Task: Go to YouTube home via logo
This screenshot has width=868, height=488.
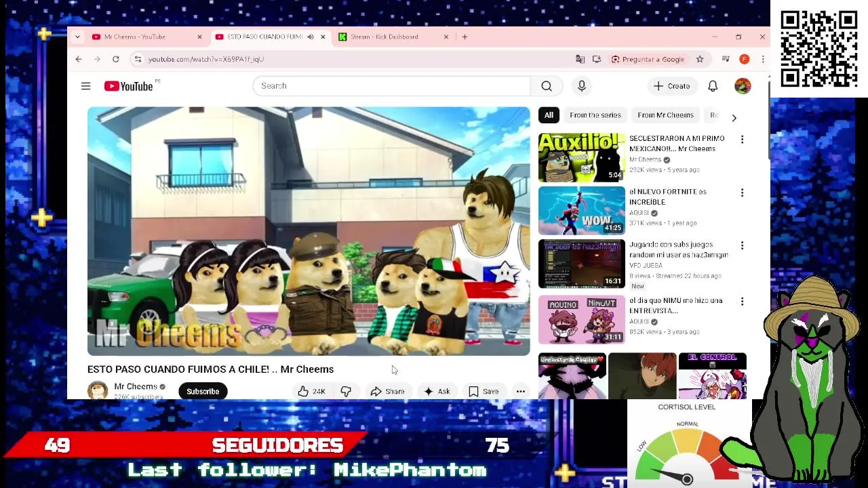Action: pyautogui.click(x=129, y=86)
